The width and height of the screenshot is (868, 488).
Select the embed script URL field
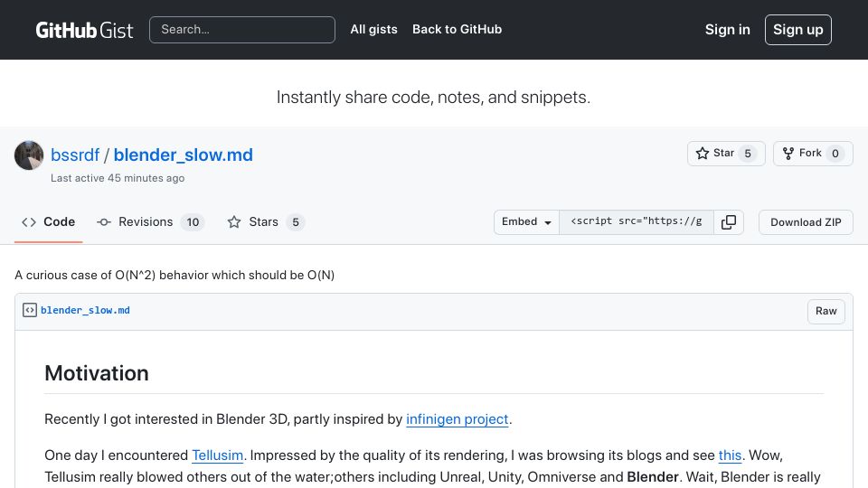pos(636,222)
